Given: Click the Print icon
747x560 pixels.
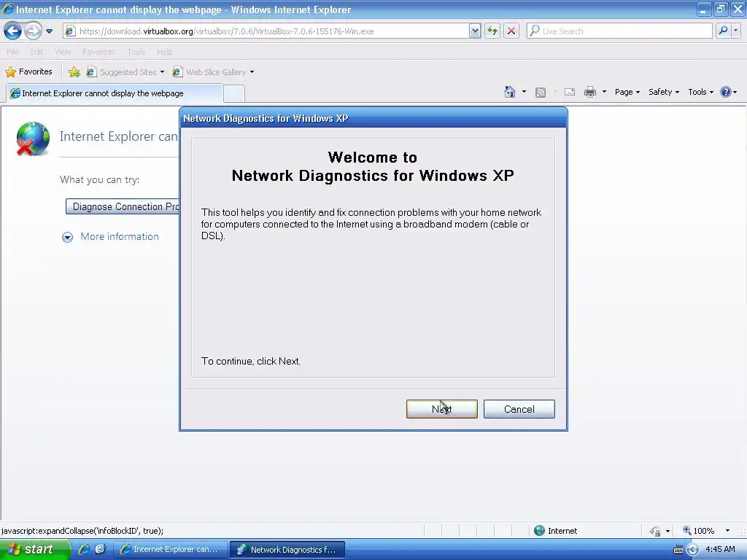Looking at the screenshot, I should tap(590, 92).
